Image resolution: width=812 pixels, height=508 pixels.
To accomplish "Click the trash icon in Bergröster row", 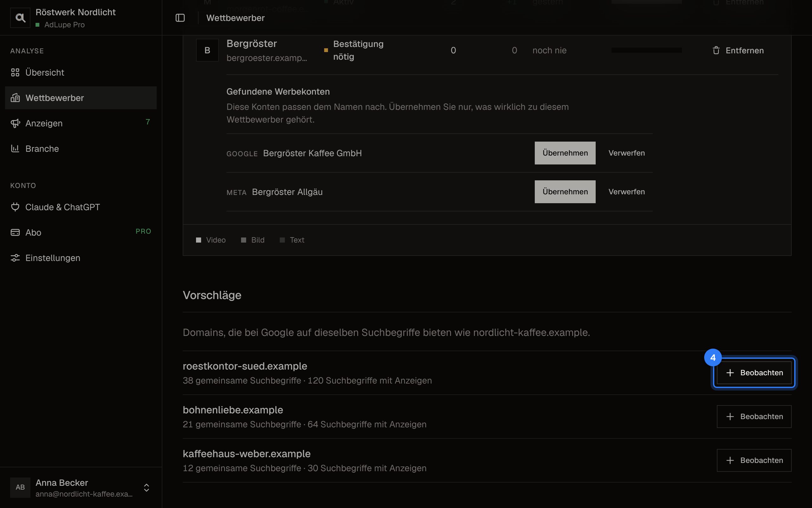I will click(716, 50).
